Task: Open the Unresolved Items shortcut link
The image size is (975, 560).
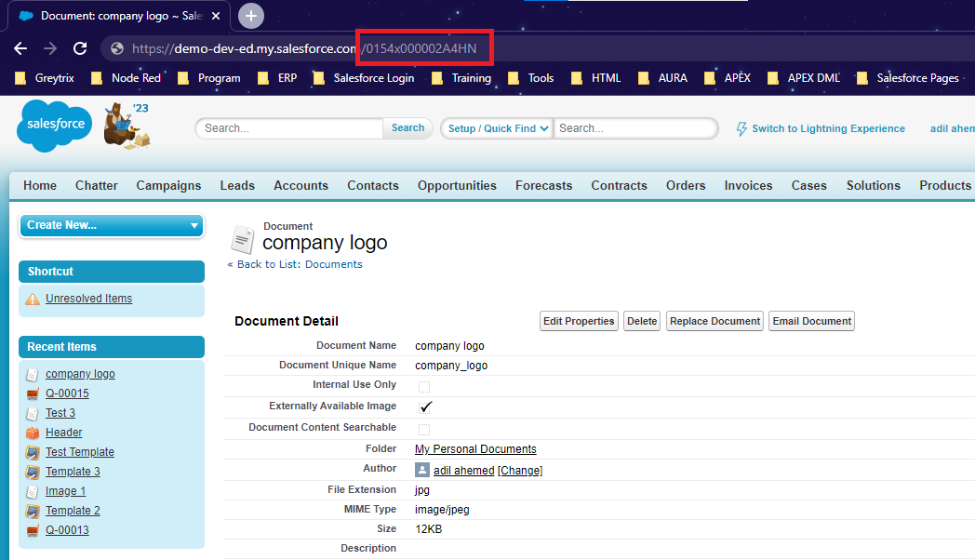Action: [89, 299]
